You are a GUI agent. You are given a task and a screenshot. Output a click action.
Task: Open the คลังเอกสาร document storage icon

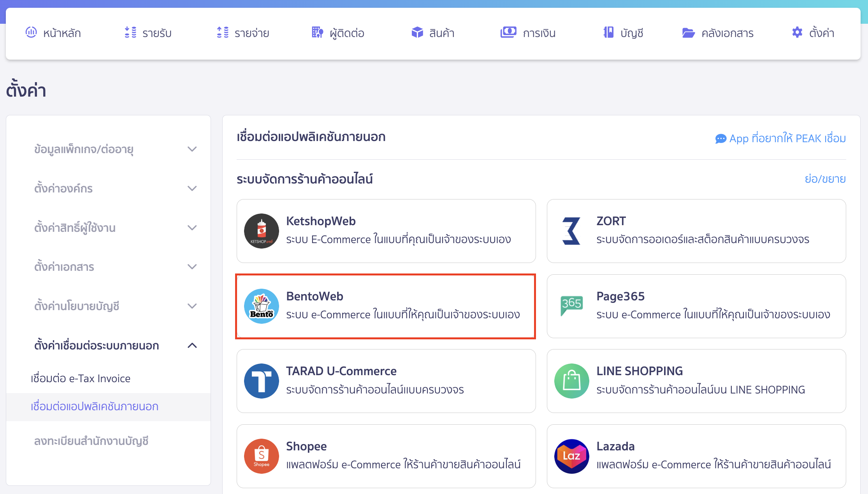pyautogui.click(x=689, y=33)
